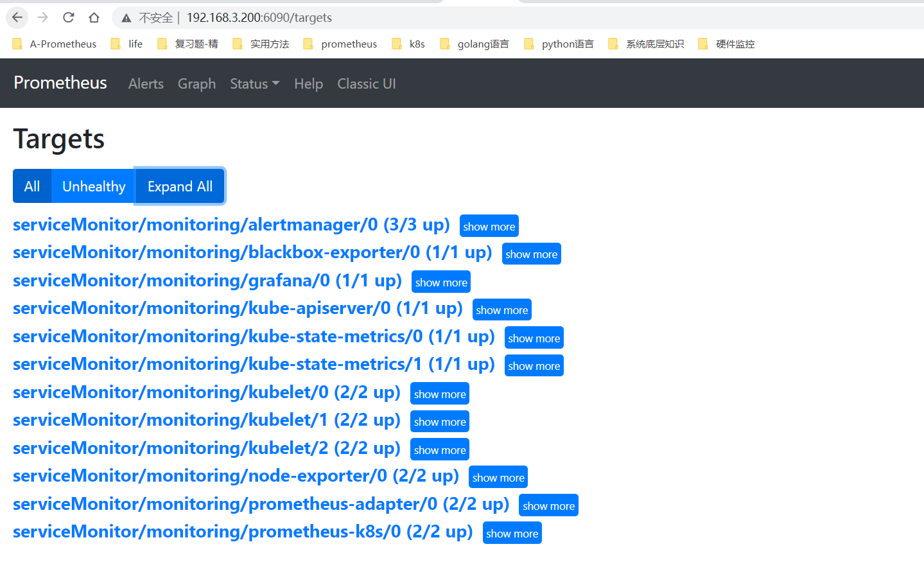Open the blackbox-exporter/0 (1/1 up) link
The height and width of the screenshot is (585, 924).
tap(252, 252)
